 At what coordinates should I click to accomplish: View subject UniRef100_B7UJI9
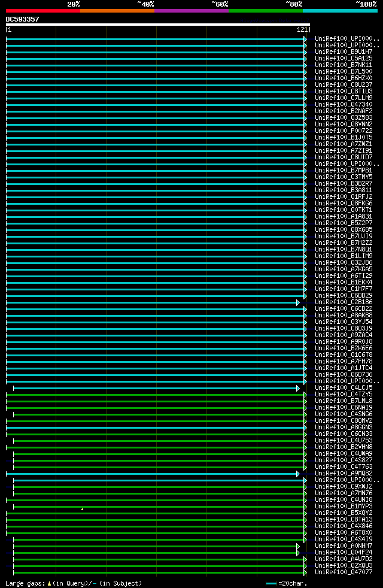[x=344, y=237]
